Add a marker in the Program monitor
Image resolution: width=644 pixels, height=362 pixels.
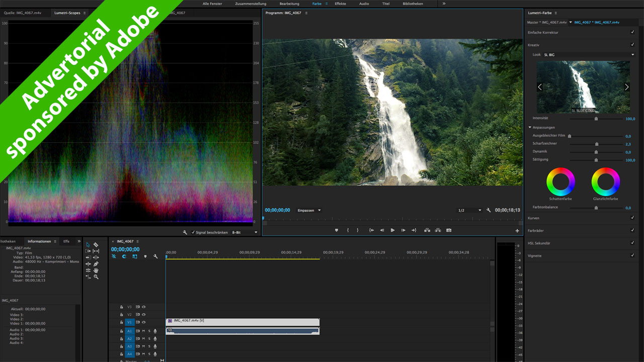(337, 230)
